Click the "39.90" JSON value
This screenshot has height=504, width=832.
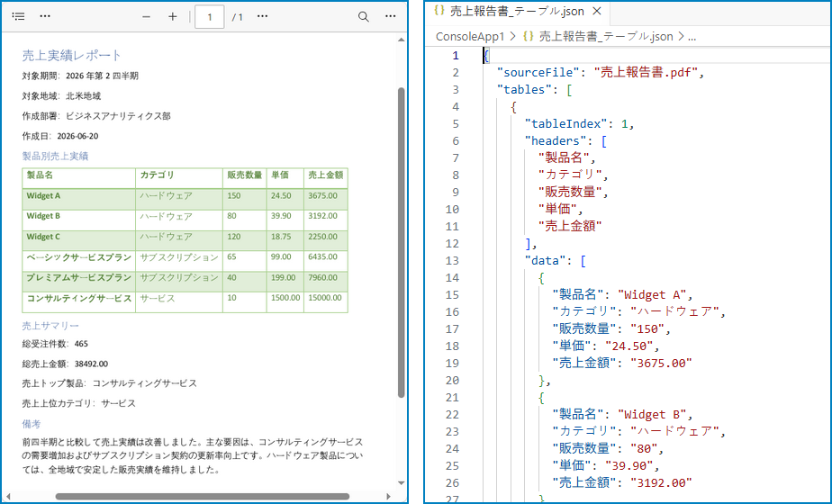pos(628,465)
